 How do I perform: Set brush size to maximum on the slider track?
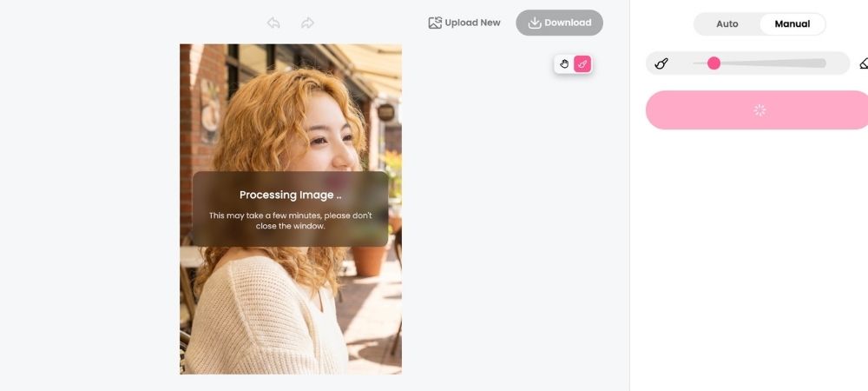click(x=823, y=63)
